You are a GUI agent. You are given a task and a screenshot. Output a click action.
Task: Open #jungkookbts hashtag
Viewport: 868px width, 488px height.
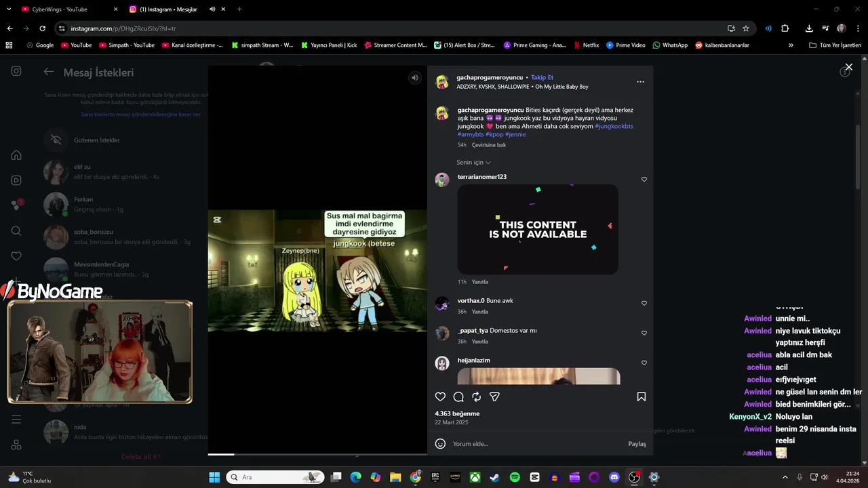[x=614, y=126]
